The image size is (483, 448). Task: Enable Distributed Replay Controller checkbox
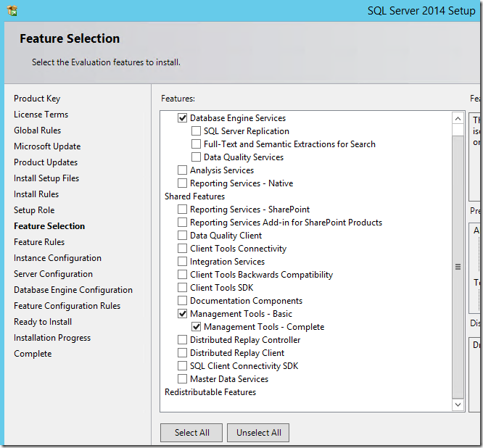(x=182, y=339)
